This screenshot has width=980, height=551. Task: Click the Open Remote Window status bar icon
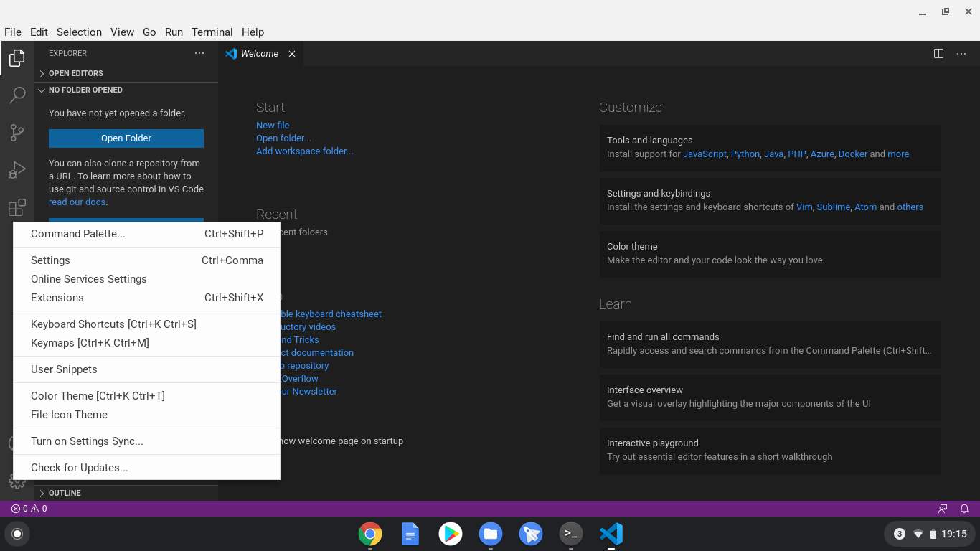942,508
